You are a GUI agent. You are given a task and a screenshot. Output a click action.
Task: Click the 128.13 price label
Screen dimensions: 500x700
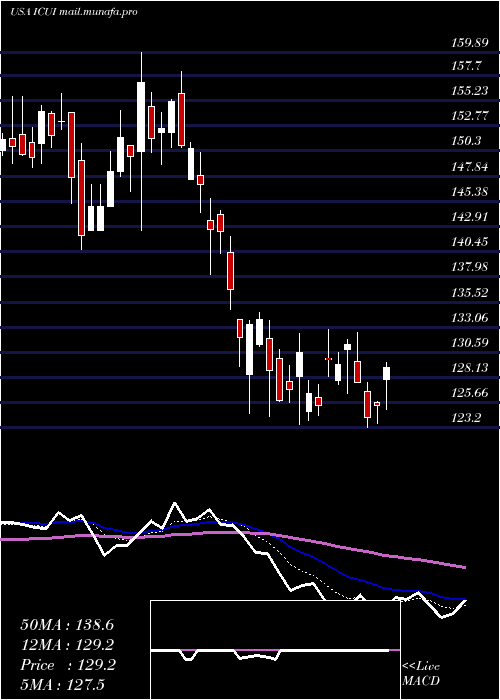click(x=471, y=368)
